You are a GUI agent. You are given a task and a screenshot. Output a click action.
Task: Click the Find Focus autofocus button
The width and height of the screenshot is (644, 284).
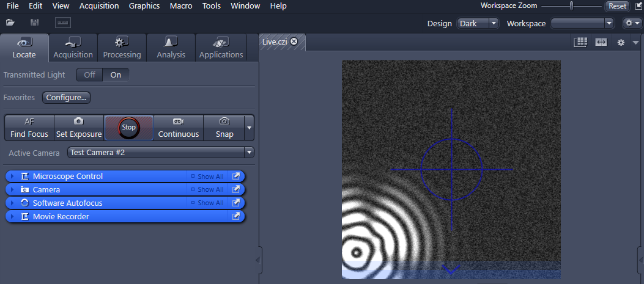pyautogui.click(x=29, y=128)
